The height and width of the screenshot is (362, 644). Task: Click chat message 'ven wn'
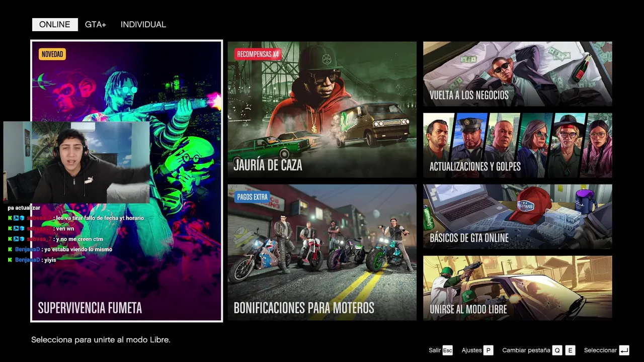65,228
